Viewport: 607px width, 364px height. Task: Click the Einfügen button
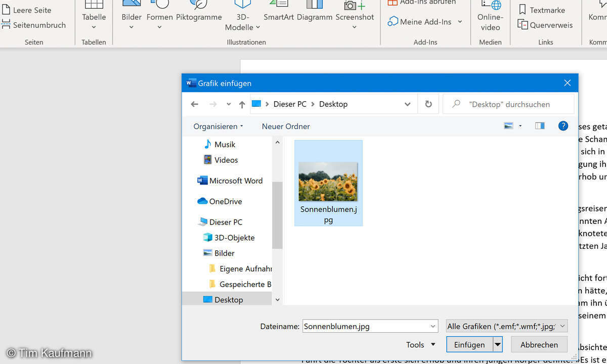(469, 345)
